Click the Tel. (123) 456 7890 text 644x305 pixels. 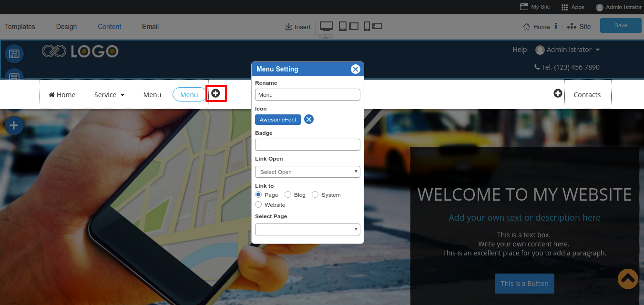click(571, 67)
